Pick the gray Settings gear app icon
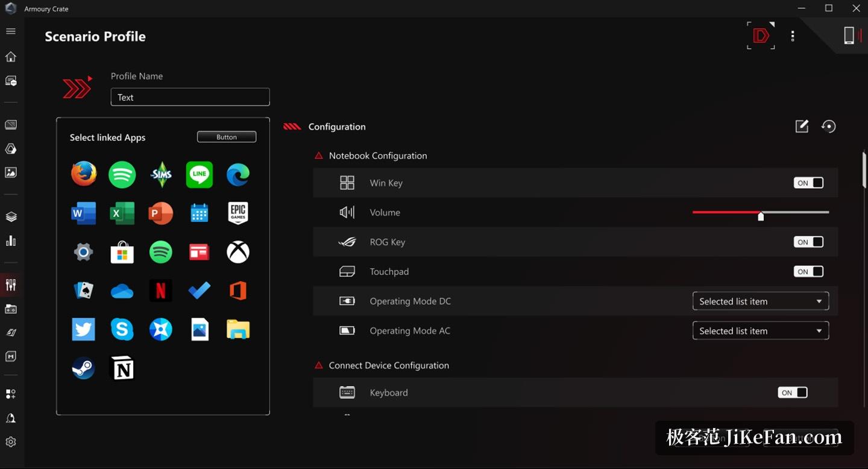 point(83,252)
